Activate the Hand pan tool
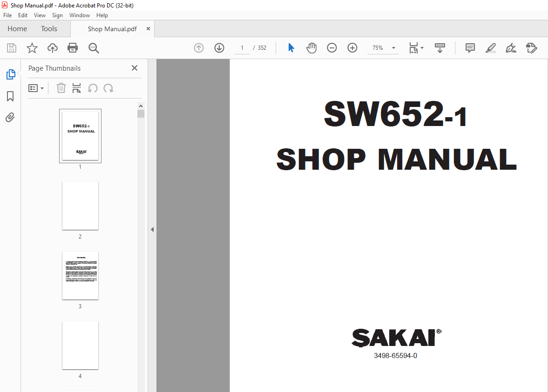 point(311,48)
